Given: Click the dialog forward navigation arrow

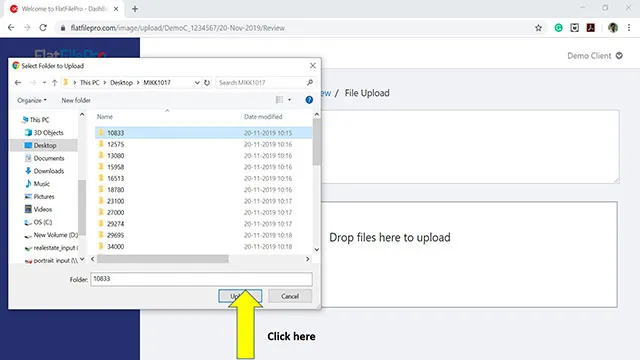Looking at the screenshot, I should 33,82.
